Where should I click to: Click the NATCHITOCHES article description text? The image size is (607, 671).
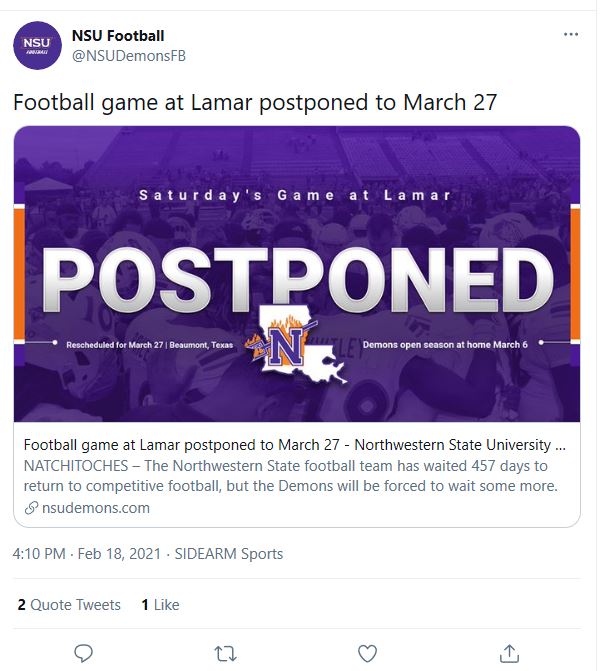point(290,476)
